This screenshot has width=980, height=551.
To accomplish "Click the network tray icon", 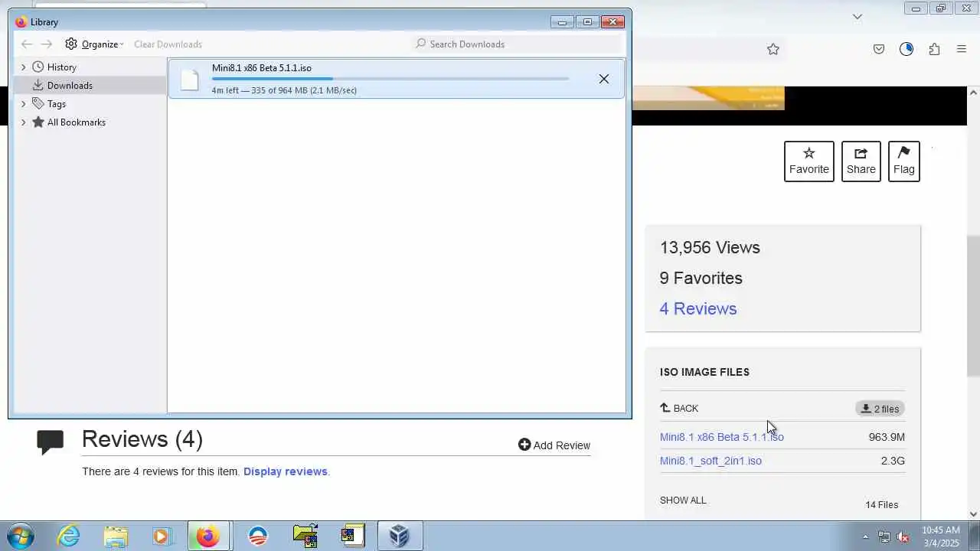I will (884, 537).
